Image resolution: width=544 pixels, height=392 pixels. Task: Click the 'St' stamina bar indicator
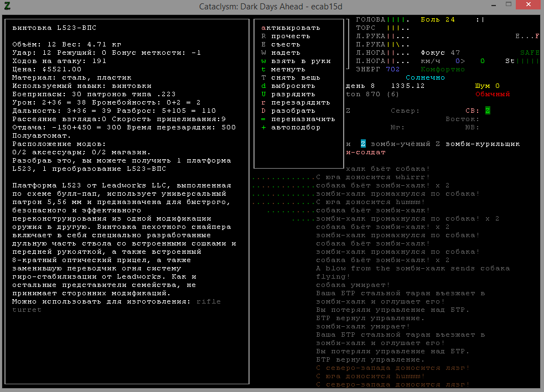coord(522,61)
